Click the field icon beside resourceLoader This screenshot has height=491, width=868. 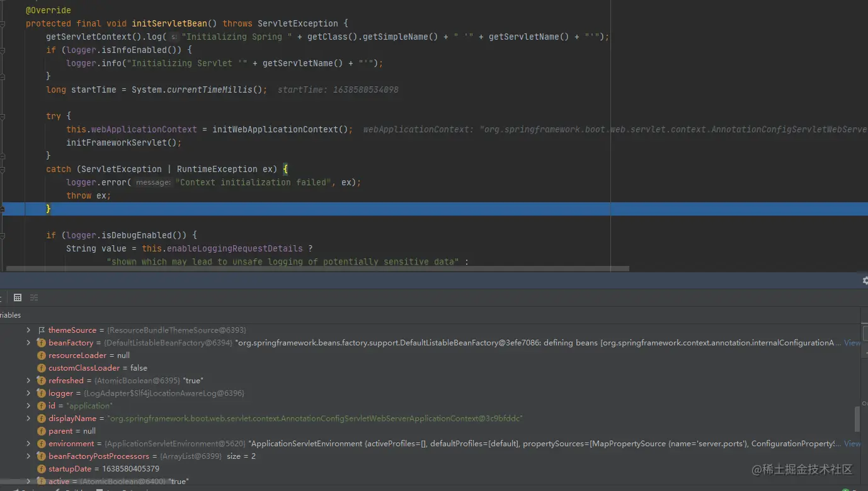pyautogui.click(x=42, y=355)
